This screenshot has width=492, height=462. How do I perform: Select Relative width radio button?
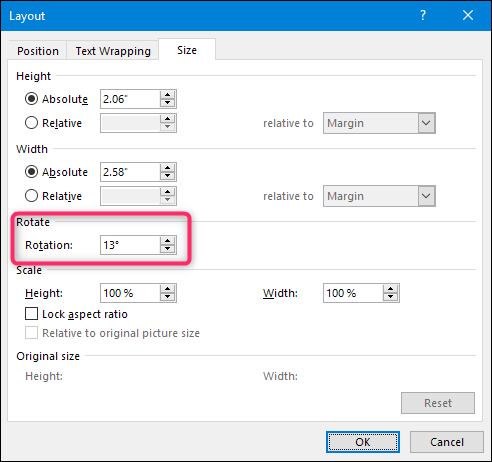tap(31, 196)
